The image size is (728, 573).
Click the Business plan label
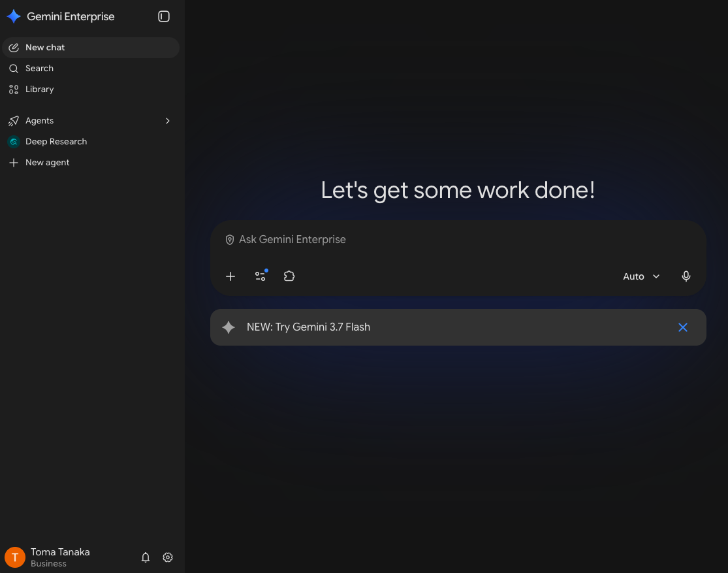pos(49,564)
